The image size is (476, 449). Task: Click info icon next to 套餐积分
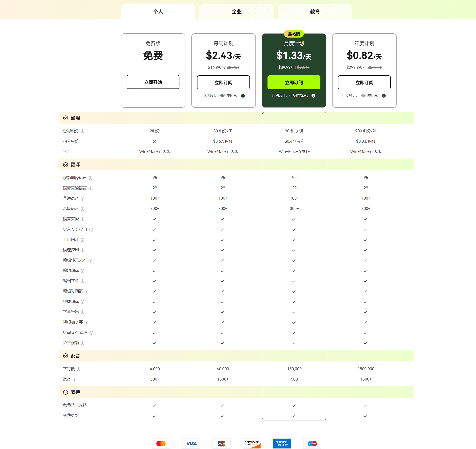tap(82, 131)
